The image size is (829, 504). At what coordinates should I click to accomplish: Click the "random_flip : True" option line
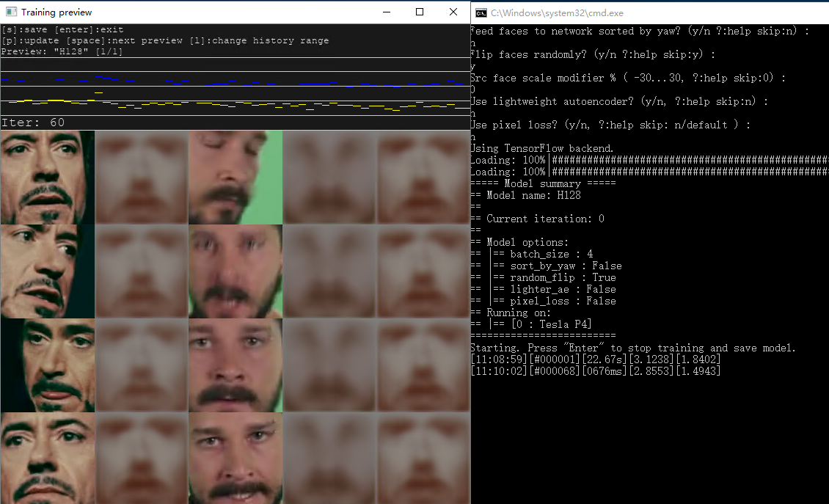(x=544, y=277)
